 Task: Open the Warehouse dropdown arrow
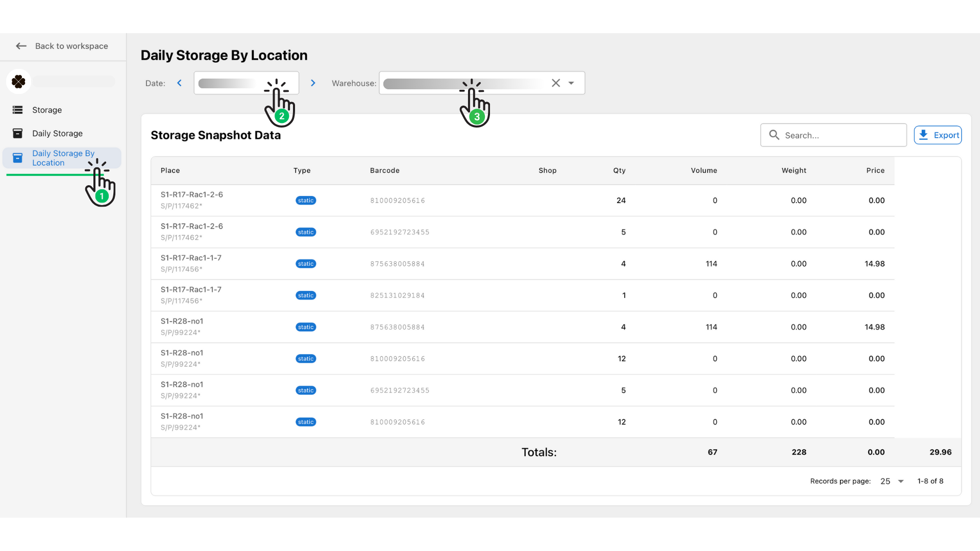click(571, 83)
